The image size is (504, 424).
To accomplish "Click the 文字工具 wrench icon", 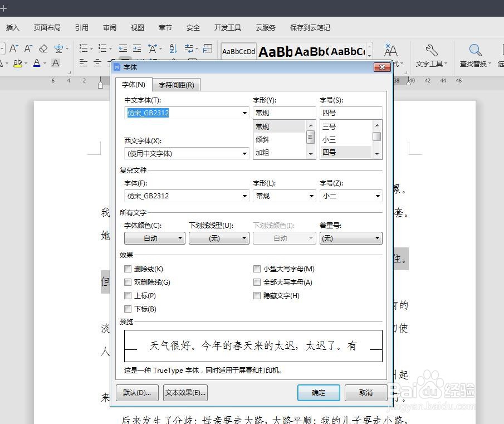I will point(431,49).
